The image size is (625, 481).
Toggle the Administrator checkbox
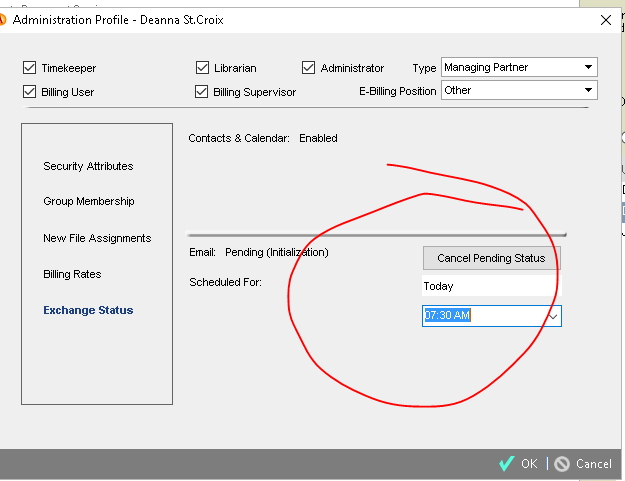pyautogui.click(x=309, y=68)
